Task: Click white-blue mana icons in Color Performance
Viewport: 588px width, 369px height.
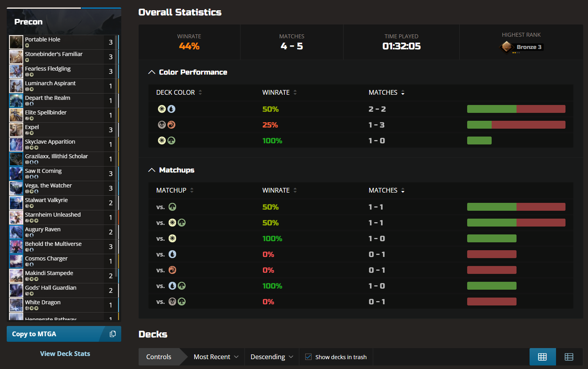Action: point(167,109)
